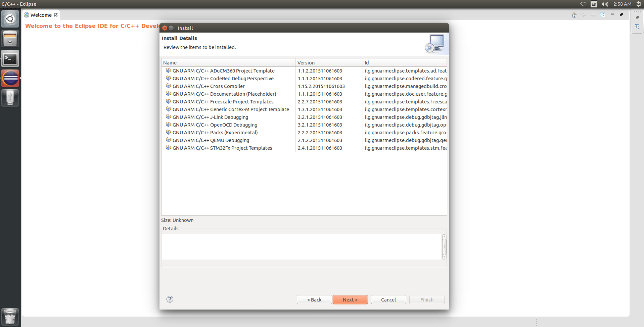Open the sound volume indicator

click(x=605, y=4)
